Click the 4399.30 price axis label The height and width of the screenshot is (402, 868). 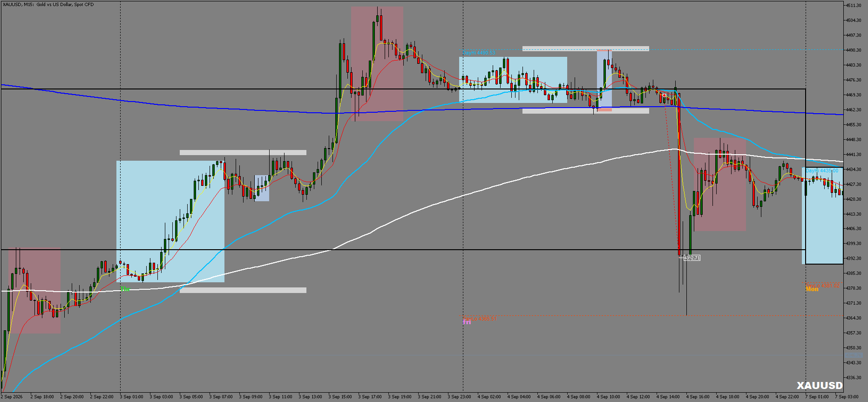[854, 244]
